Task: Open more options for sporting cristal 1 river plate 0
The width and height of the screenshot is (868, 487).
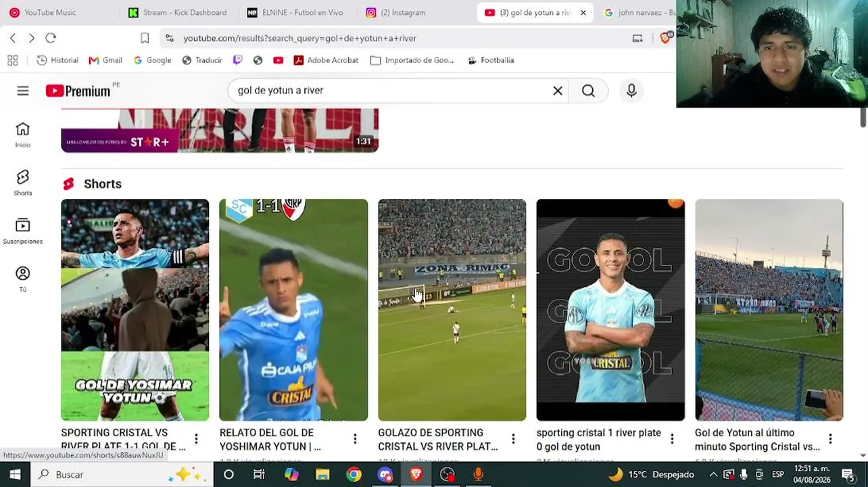Action: [672, 440]
